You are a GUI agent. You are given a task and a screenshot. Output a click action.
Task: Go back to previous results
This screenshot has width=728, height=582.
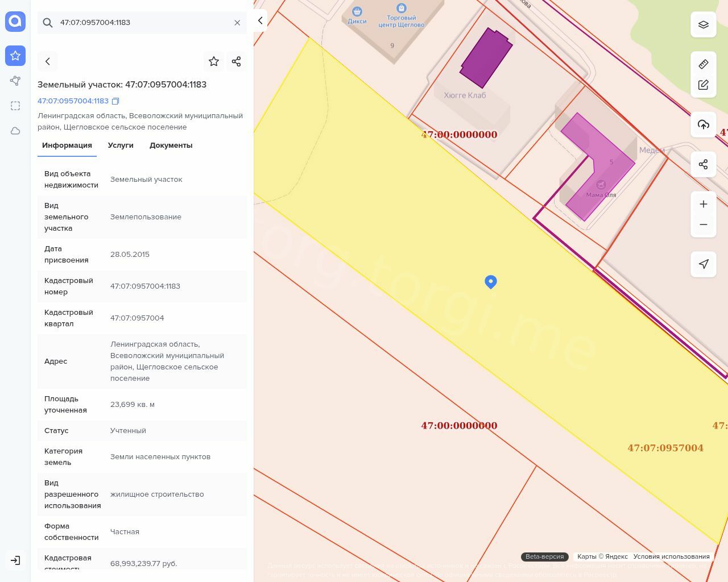point(48,61)
